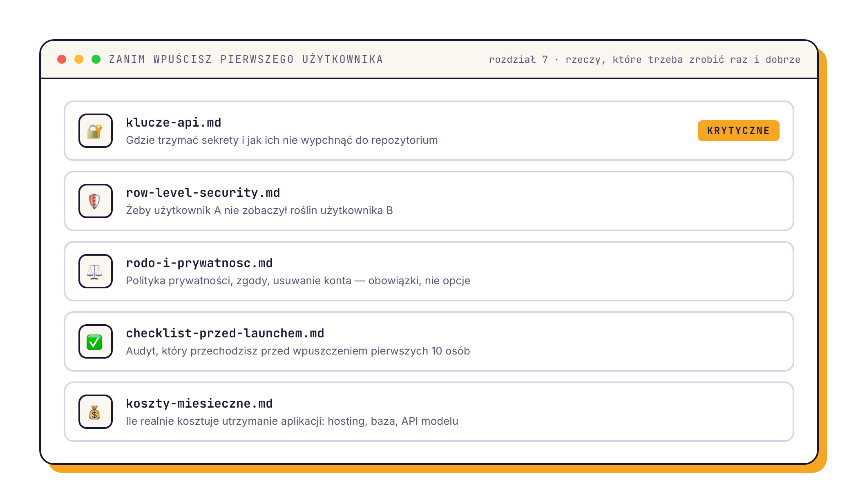The image size is (858, 504).
Task: Click the window title ZANIM WPUŚCISZ PIERWSZEGO UŻYTKOWNIKA
Action: pos(246,59)
